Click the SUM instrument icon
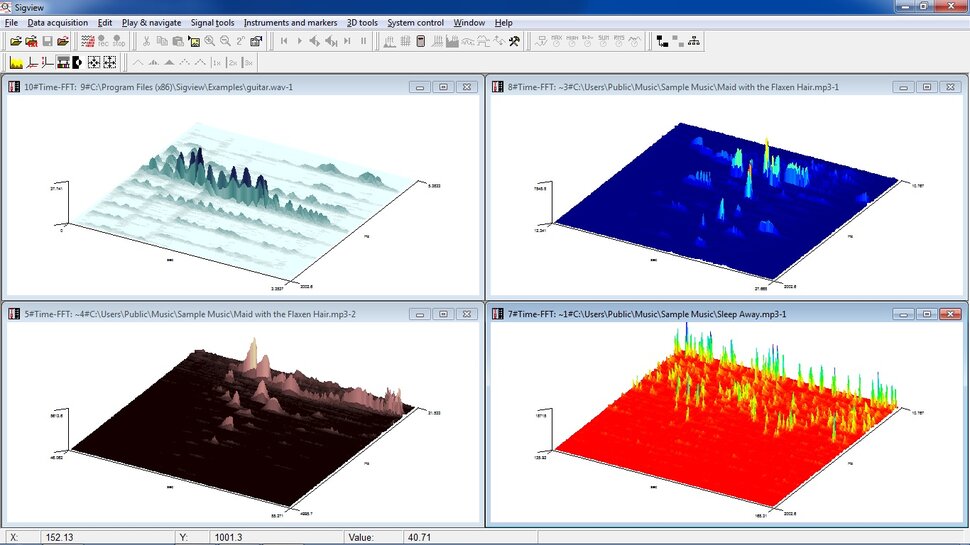 tap(603, 41)
